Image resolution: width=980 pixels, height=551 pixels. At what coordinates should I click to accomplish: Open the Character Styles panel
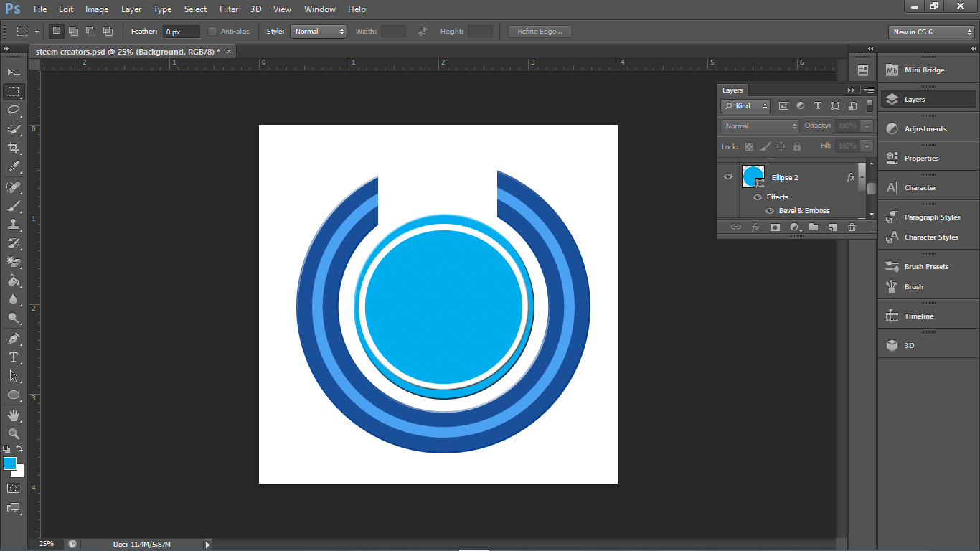(928, 237)
